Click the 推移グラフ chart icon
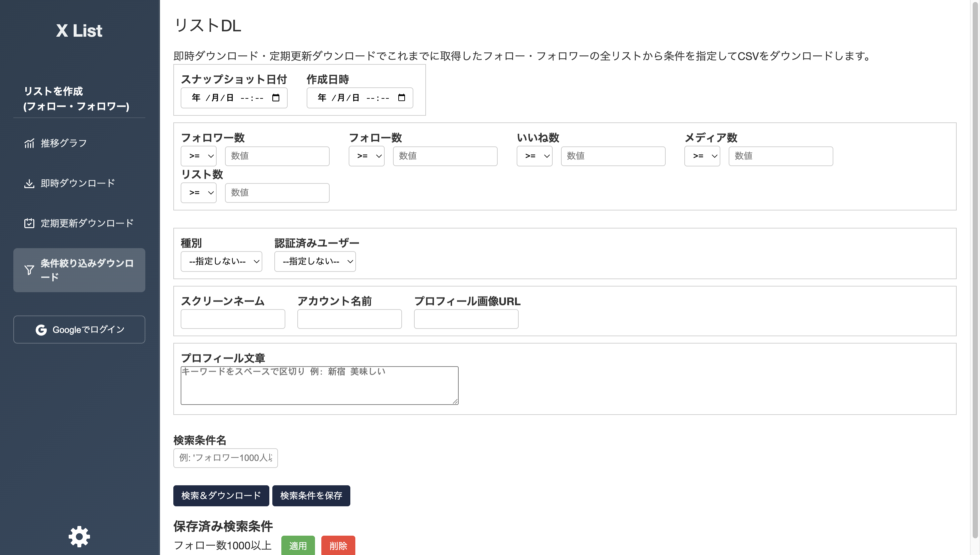The width and height of the screenshot is (980, 555). 29,143
